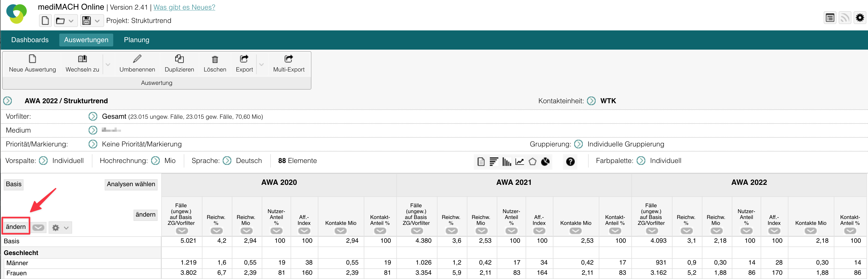
Task: Click the Multi-Export button
Action: [x=289, y=63]
